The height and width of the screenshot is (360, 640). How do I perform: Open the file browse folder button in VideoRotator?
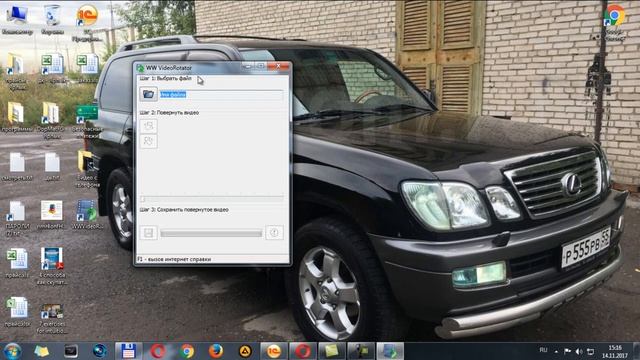click(x=148, y=94)
